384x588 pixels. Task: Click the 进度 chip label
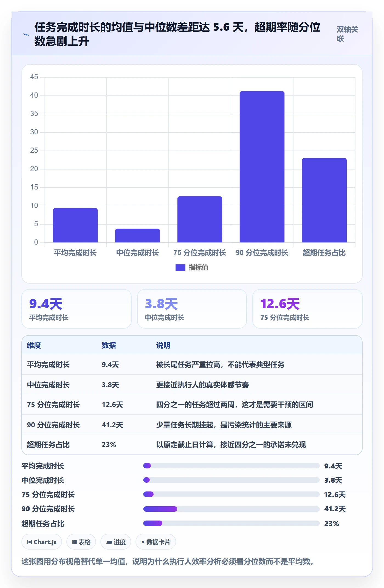point(120,542)
